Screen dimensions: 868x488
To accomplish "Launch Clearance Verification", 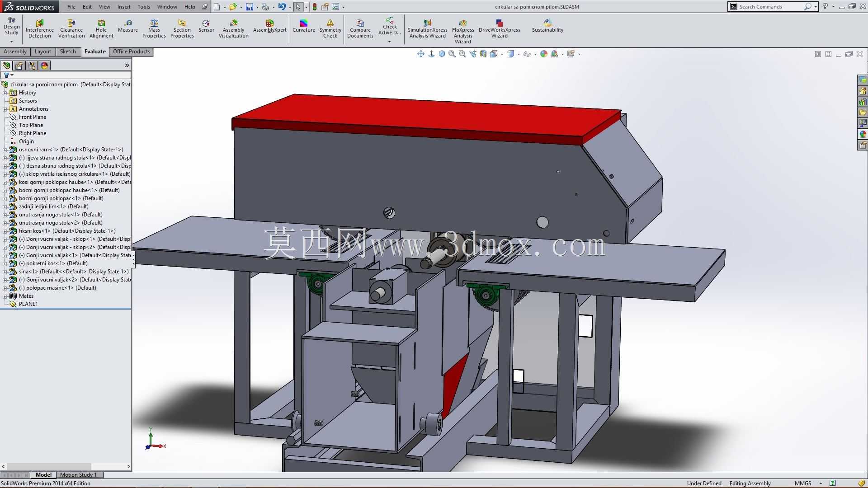I will 71,29.
